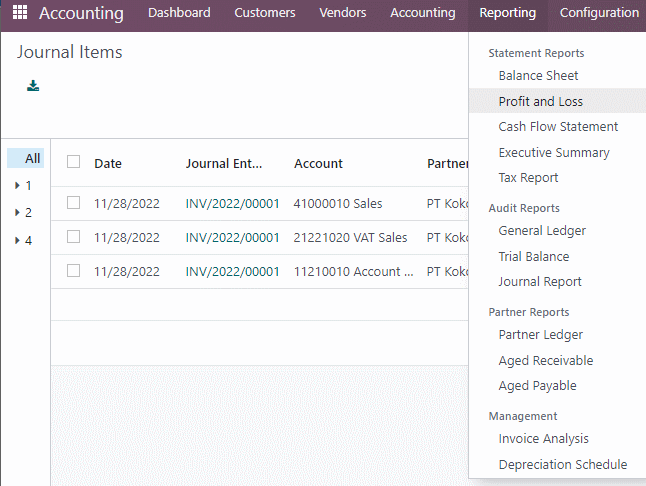Sort by the Journal Ent... column header

[224, 164]
